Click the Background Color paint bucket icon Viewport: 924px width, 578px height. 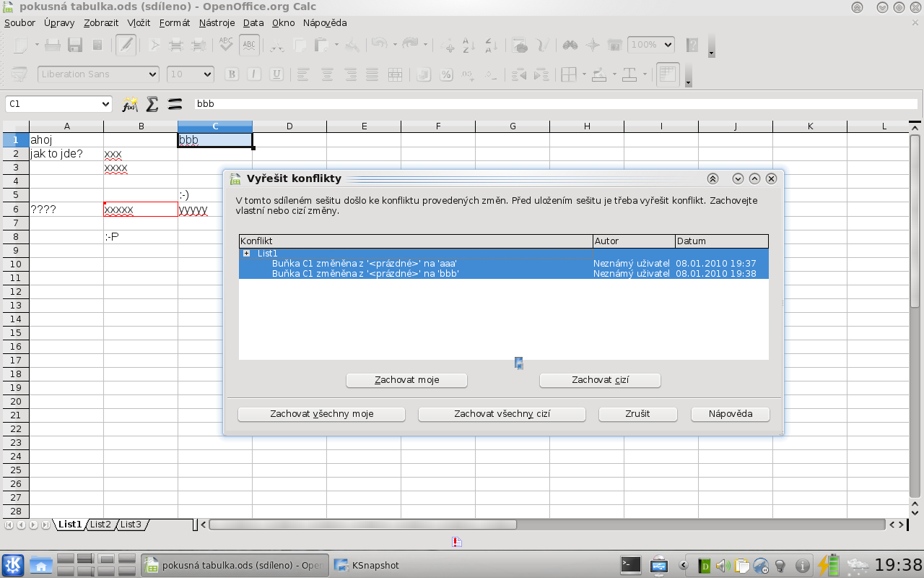click(599, 74)
